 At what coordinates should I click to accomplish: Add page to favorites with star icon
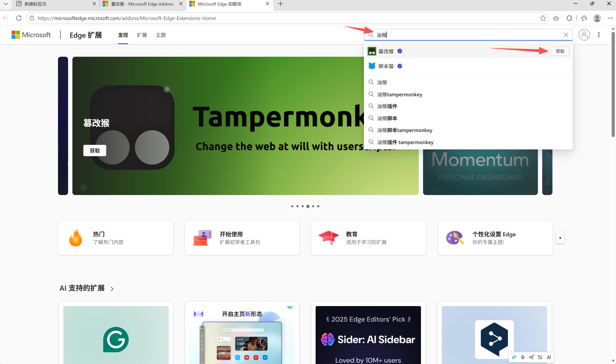[543, 18]
